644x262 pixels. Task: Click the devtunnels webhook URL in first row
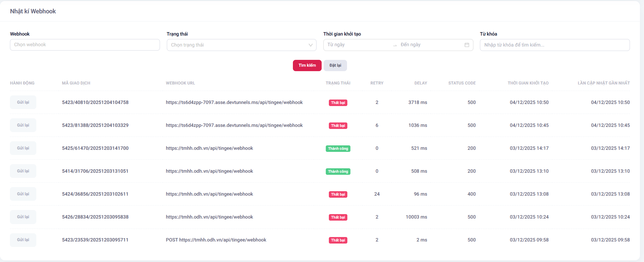tap(234, 102)
